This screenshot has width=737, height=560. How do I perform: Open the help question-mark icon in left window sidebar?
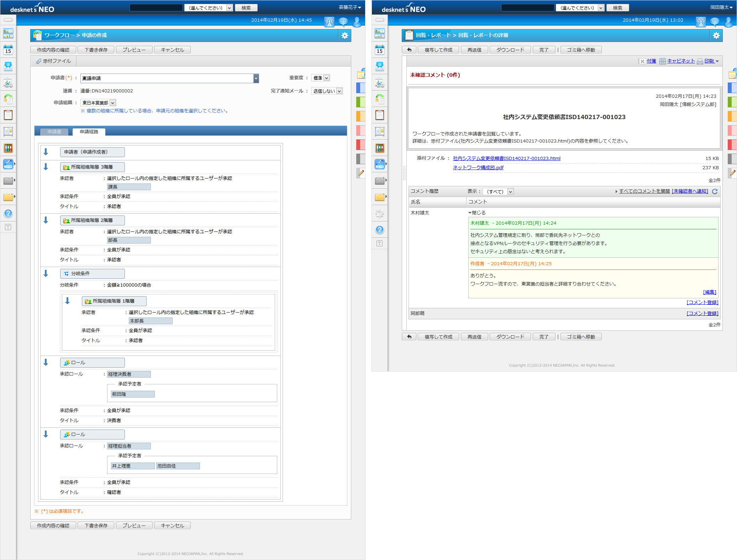tap(8, 213)
